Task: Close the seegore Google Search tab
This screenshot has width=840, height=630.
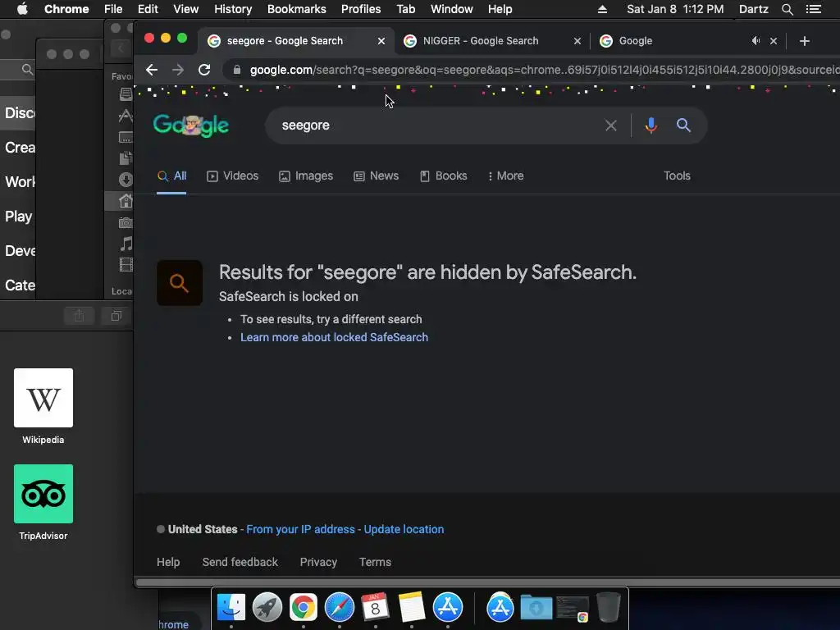Action: point(381,41)
